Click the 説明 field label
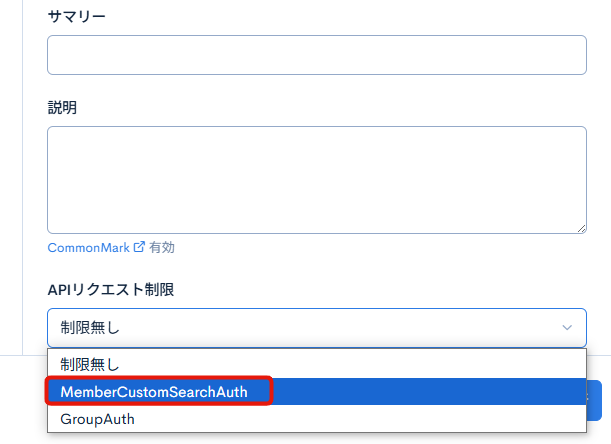Image resolution: width=611 pixels, height=444 pixels. pyautogui.click(x=62, y=108)
